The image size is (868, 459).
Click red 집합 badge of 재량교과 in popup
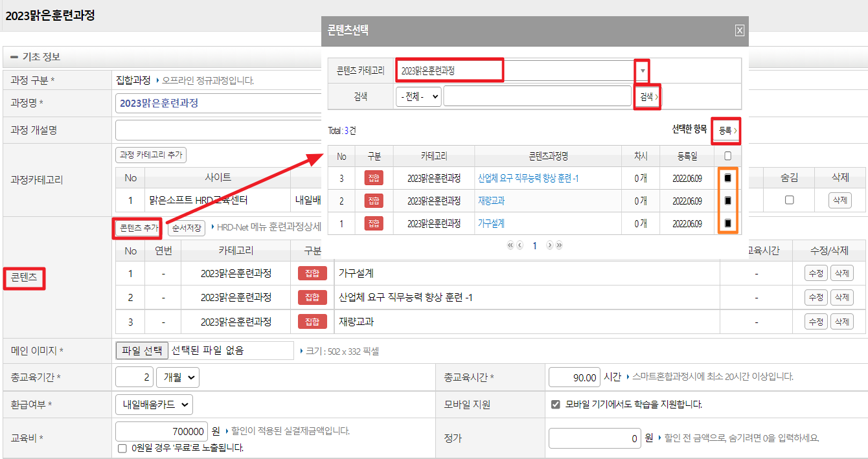[x=374, y=201]
